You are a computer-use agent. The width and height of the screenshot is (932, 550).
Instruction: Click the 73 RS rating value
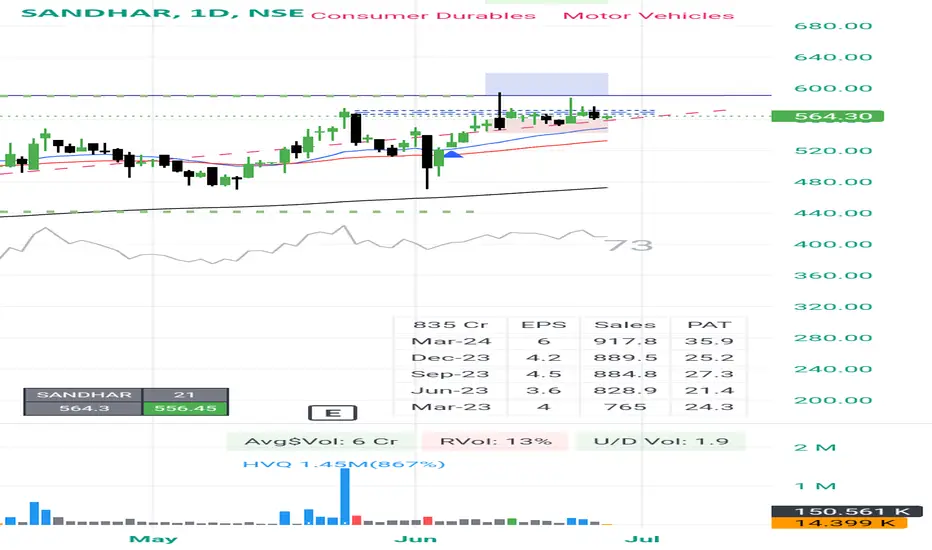[x=629, y=245]
